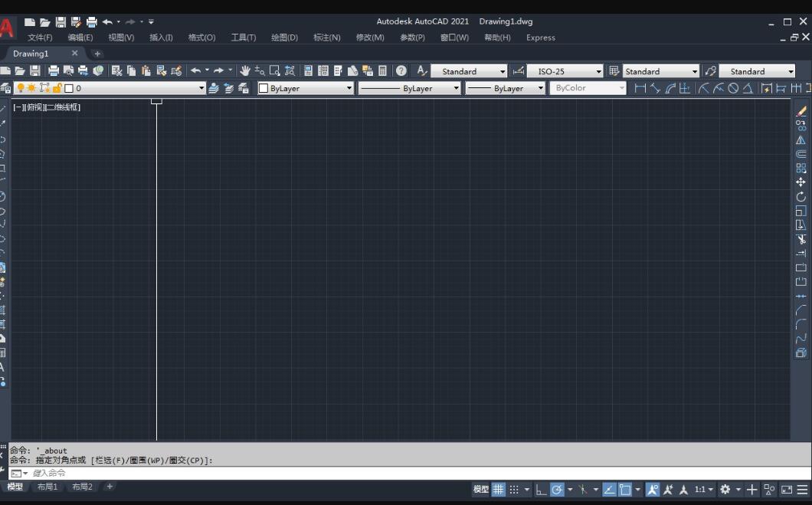Screen dimensions: 812x505
Task: Open the Properties palette icon
Action: (x=308, y=71)
